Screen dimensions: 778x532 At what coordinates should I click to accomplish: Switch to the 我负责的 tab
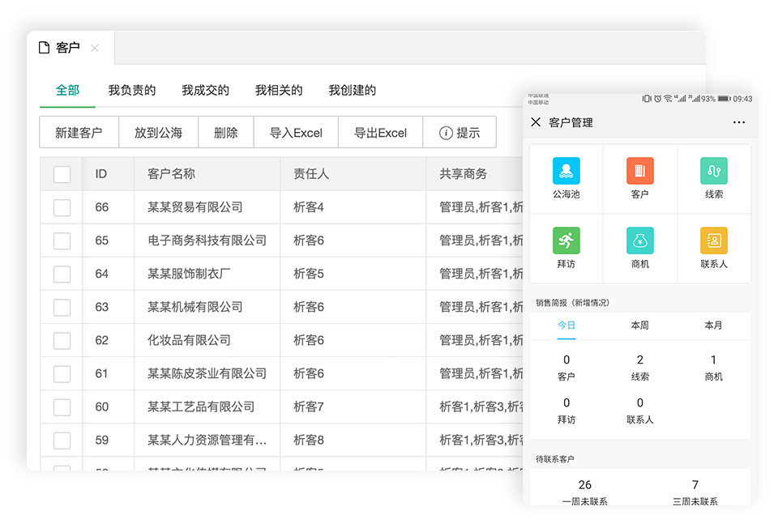point(132,91)
